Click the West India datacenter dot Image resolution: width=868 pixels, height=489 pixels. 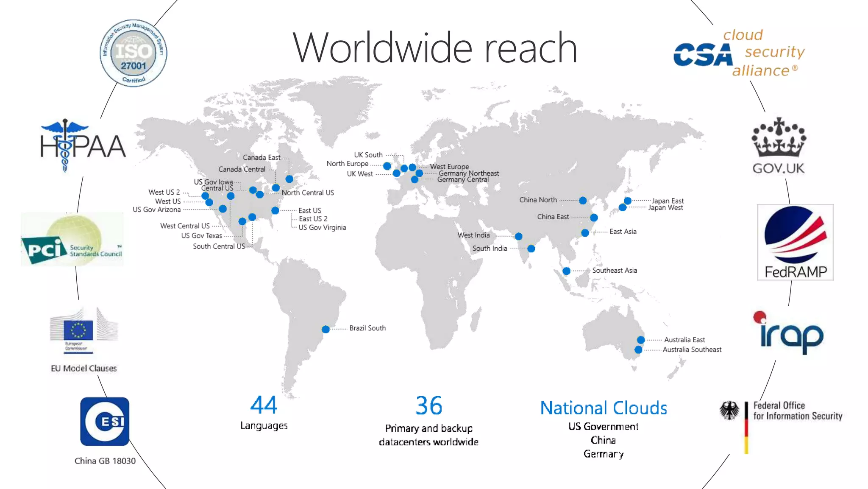point(518,236)
